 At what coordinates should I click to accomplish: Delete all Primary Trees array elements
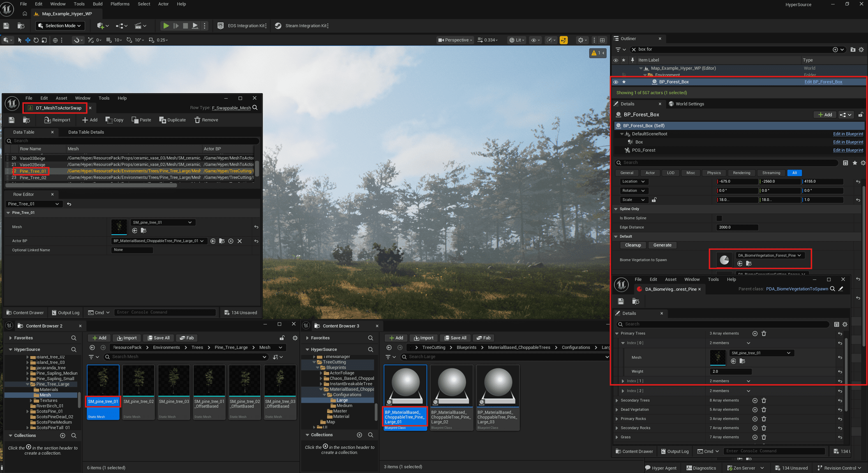tap(764, 333)
